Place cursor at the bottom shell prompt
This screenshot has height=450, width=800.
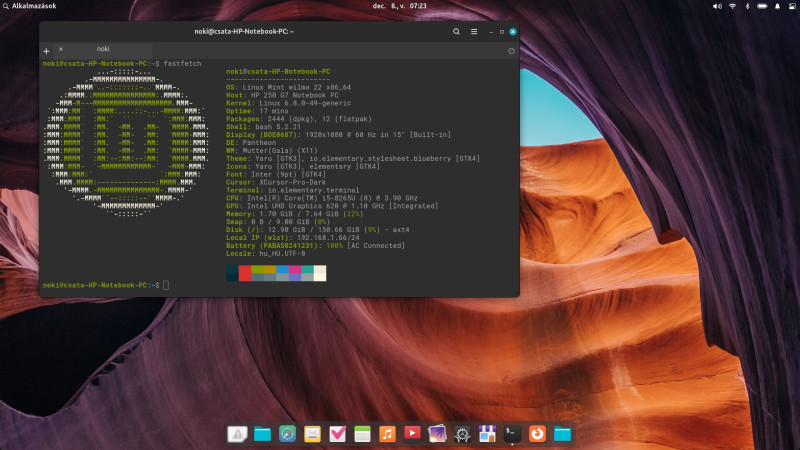[x=166, y=285]
